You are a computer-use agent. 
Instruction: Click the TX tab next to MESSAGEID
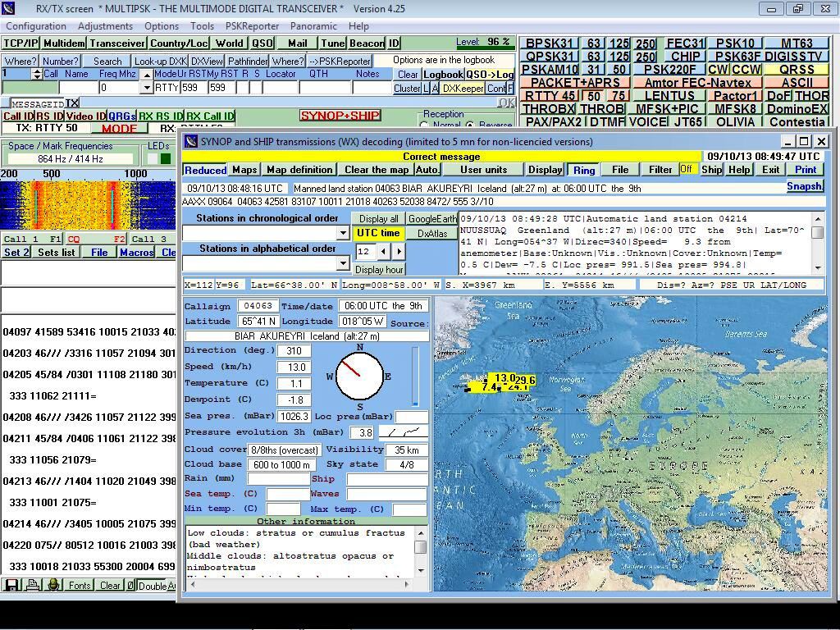tap(72, 103)
